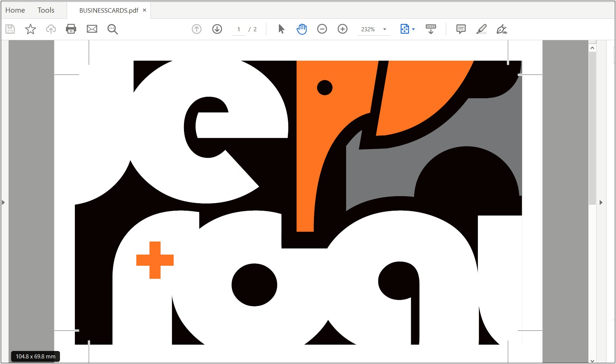Open zoom level 232% dropdown

pos(374,29)
